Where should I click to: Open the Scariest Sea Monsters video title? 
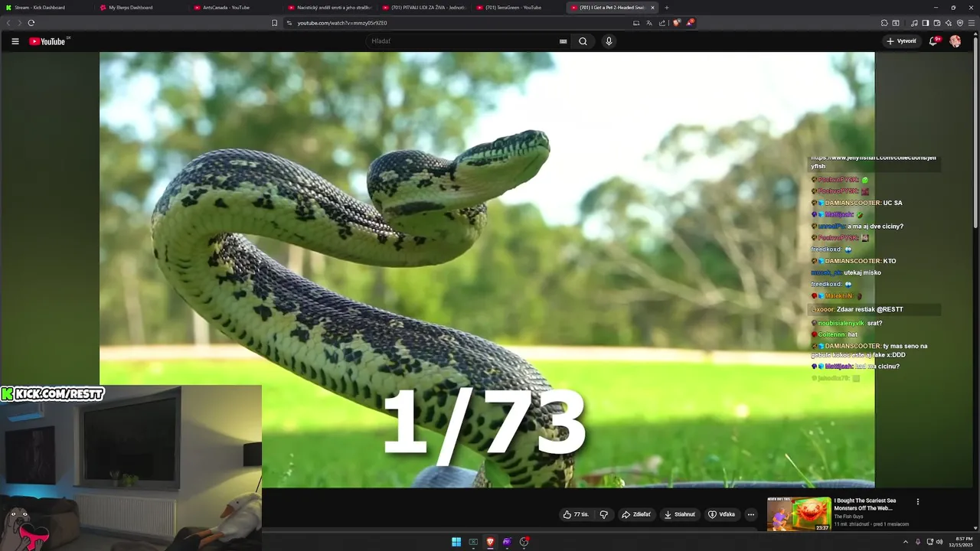865,504
